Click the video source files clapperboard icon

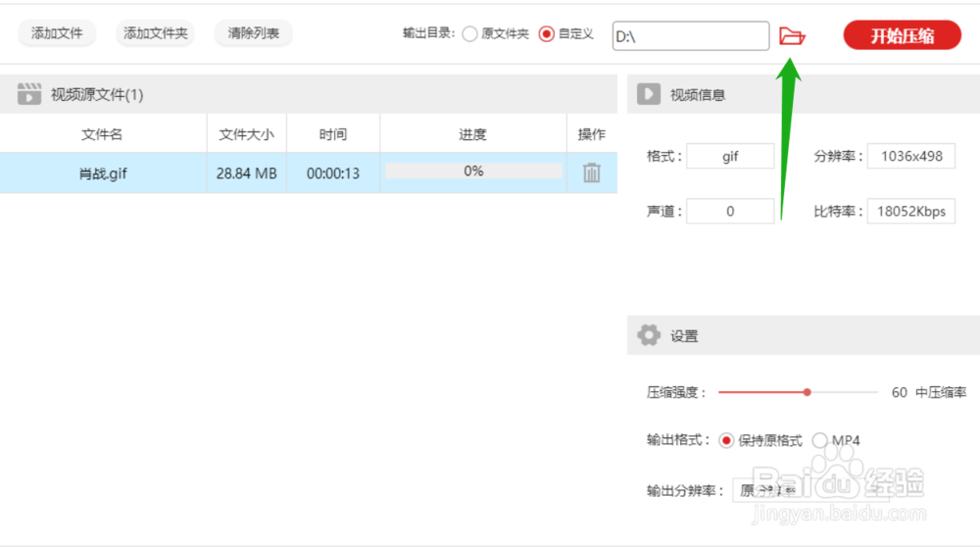pos(28,94)
